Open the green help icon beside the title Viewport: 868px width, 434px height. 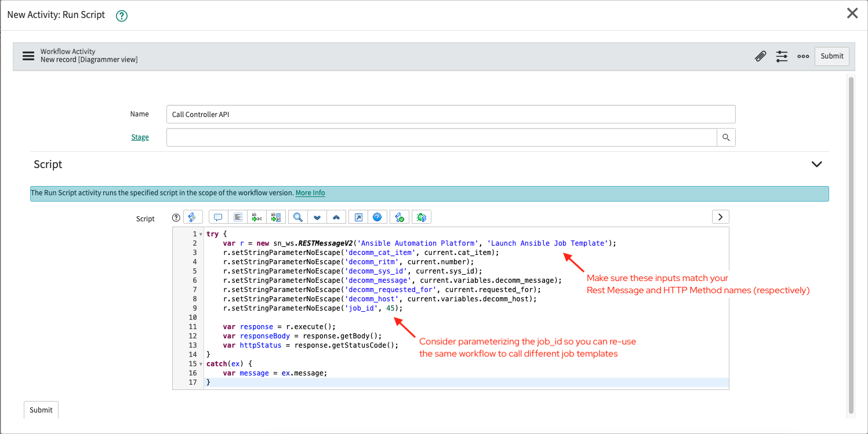click(121, 16)
